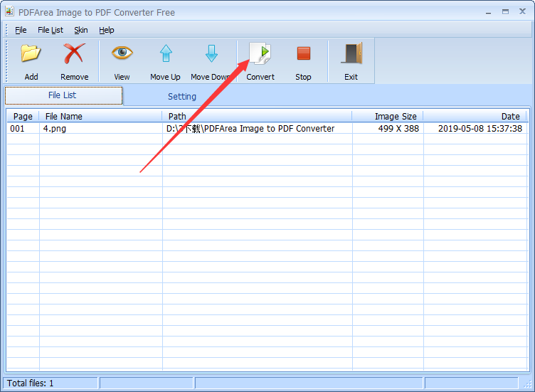Sort by the File Name column header
This screenshot has height=392, width=535.
coord(100,117)
